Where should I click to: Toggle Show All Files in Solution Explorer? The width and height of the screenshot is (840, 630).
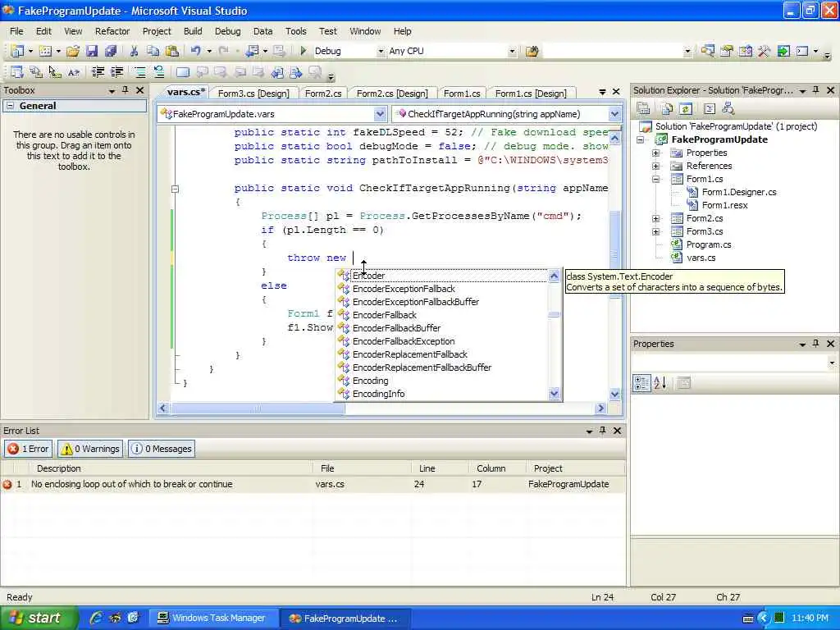click(x=667, y=109)
